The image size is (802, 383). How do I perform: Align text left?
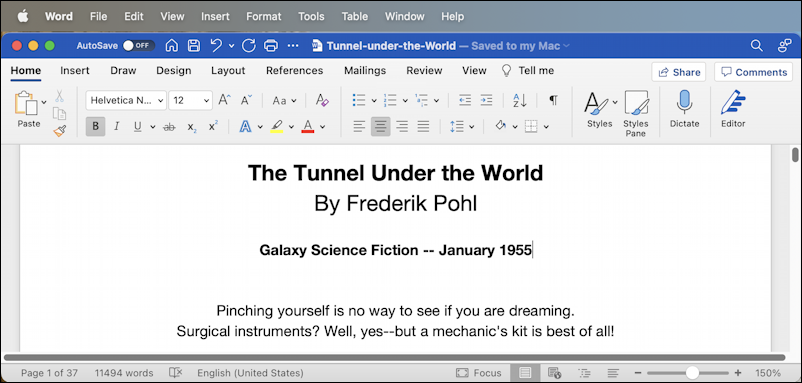(x=360, y=127)
